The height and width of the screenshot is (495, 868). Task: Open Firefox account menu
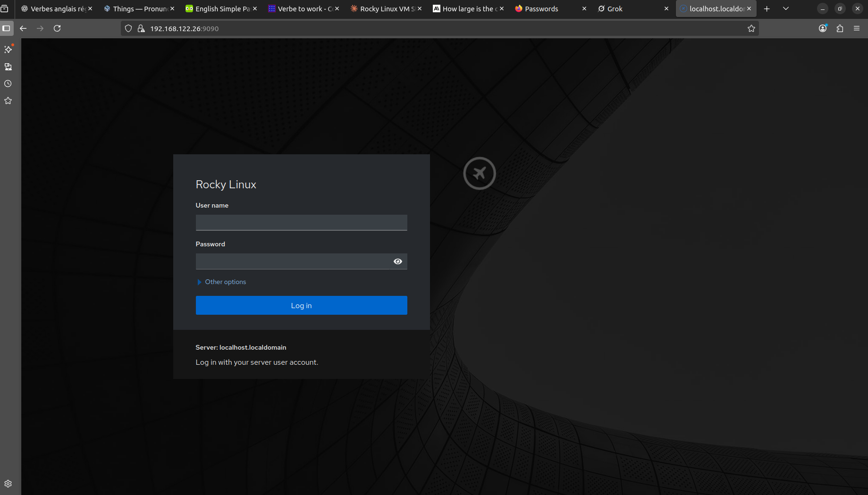pyautogui.click(x=823, y=28)
